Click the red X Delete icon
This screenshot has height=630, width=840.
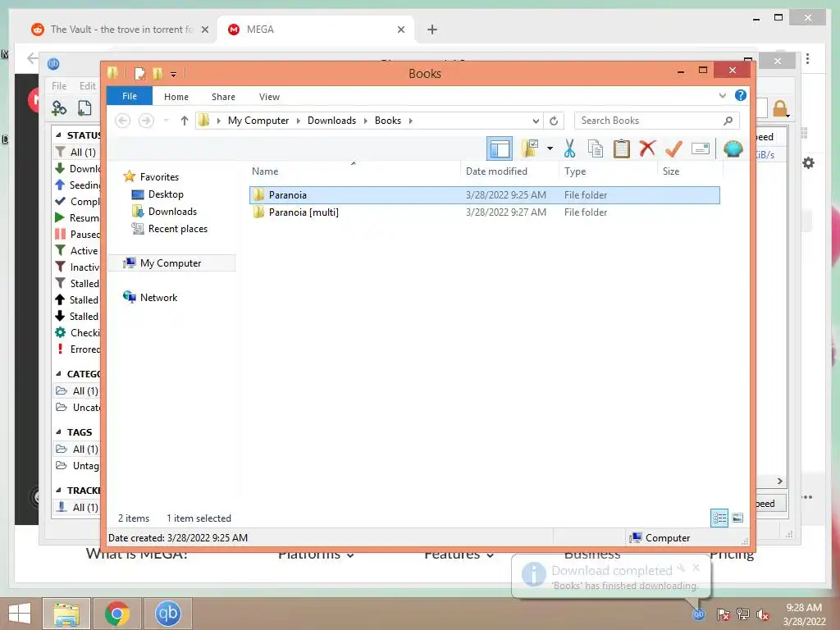click(647, 148)
